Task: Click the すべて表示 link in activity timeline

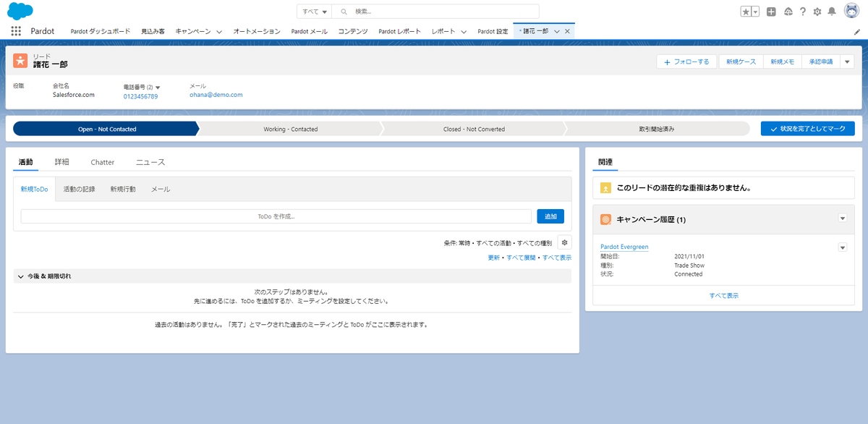Action: tap(557, 258)
